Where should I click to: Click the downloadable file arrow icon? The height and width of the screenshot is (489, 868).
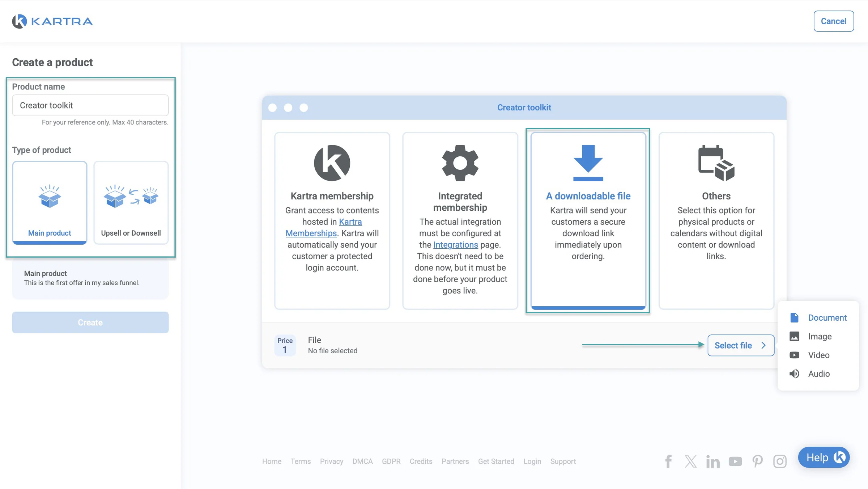point(588,163)
